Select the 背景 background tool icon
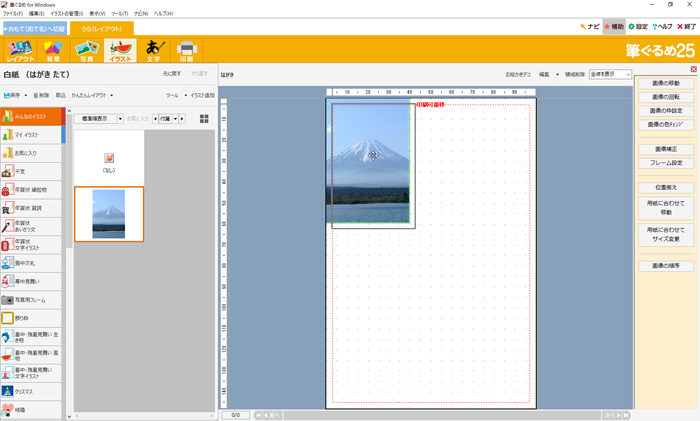The height and width of the screenshot is (421, 700). [x=53, y=50]
